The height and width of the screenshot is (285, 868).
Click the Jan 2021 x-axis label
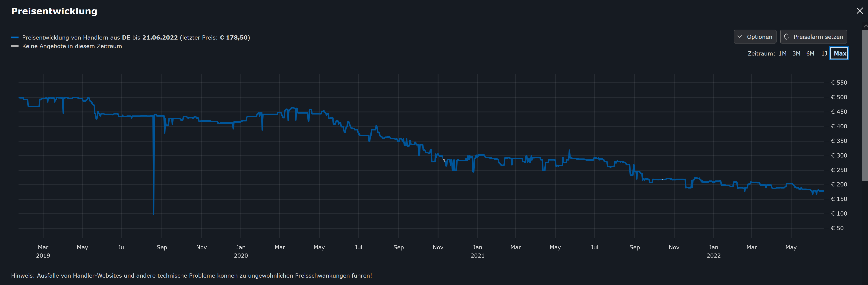point(477,251)
